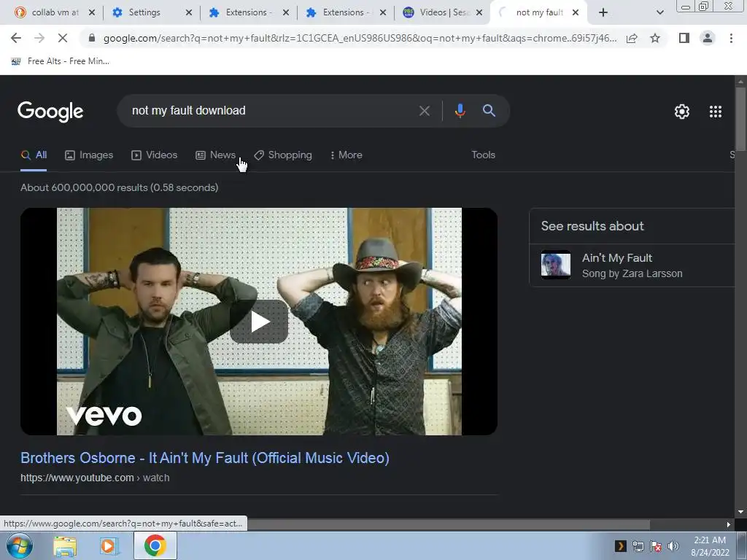The image size is (747, 560).
Task: Click the Zara Larsson song thumbnail
Action: 555,264
